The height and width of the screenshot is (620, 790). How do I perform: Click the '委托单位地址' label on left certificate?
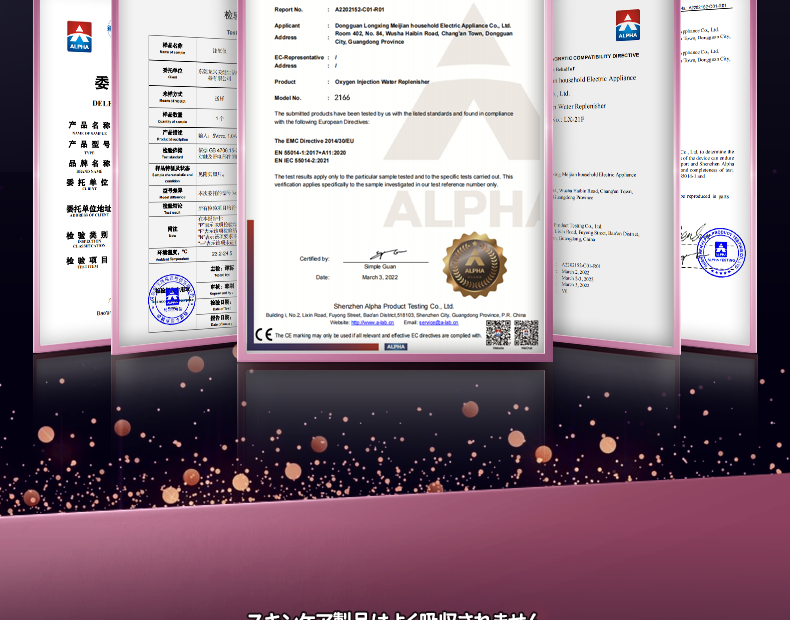pyautogui.click(x=89, y=209)
